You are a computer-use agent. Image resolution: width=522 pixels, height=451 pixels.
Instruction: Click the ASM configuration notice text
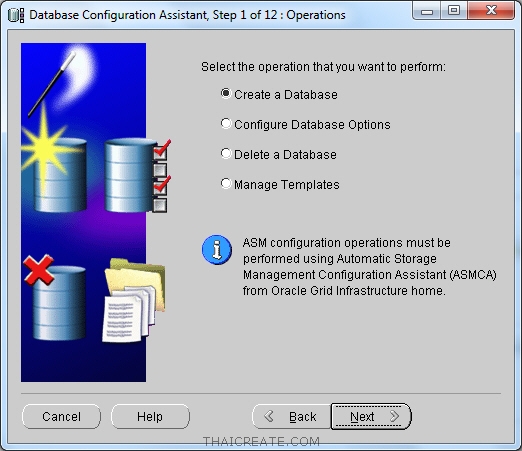370,267
